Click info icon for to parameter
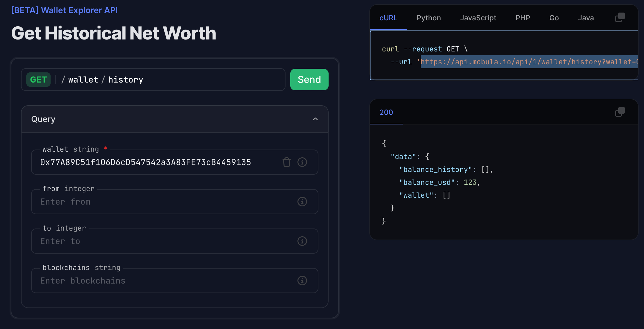644x329 pixels. (302, 241)
